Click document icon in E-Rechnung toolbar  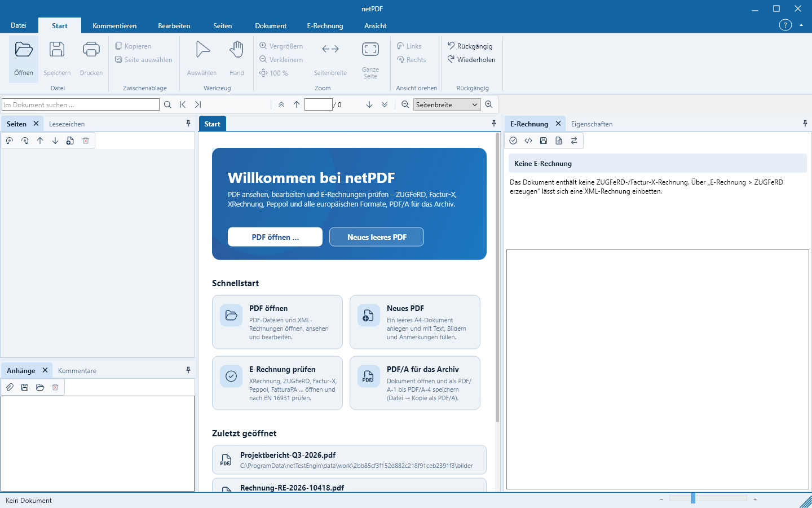tap(559, 141)
